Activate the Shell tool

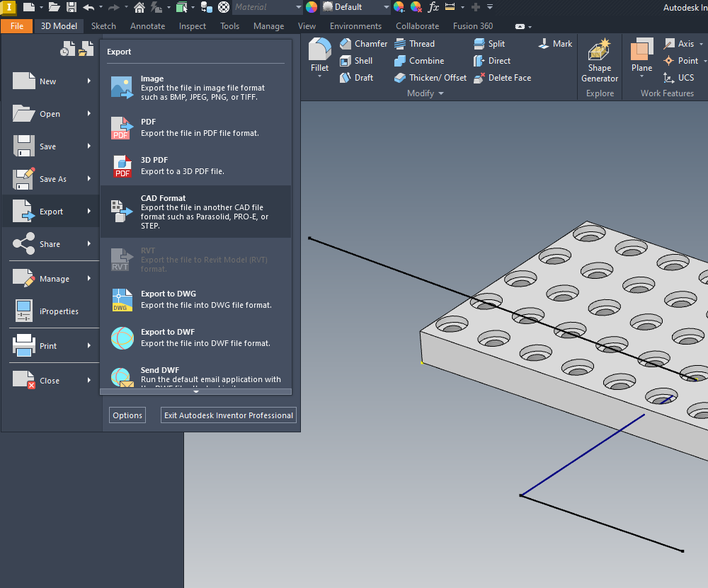click(x=356, y=61)
